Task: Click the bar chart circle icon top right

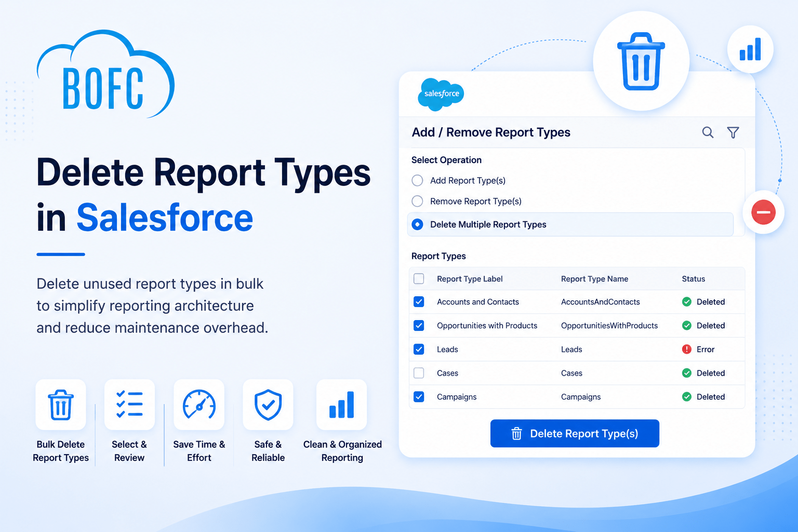Action: click(x=750, y=49)
